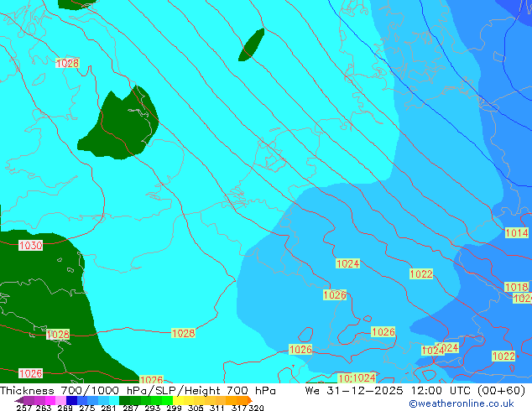Click the legend value 275
532x411 pixels.
point(87,408)
